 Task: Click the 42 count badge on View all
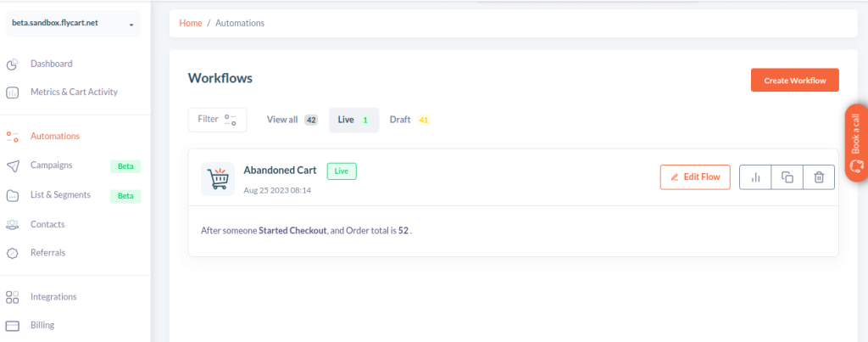(x=311, y=120)
